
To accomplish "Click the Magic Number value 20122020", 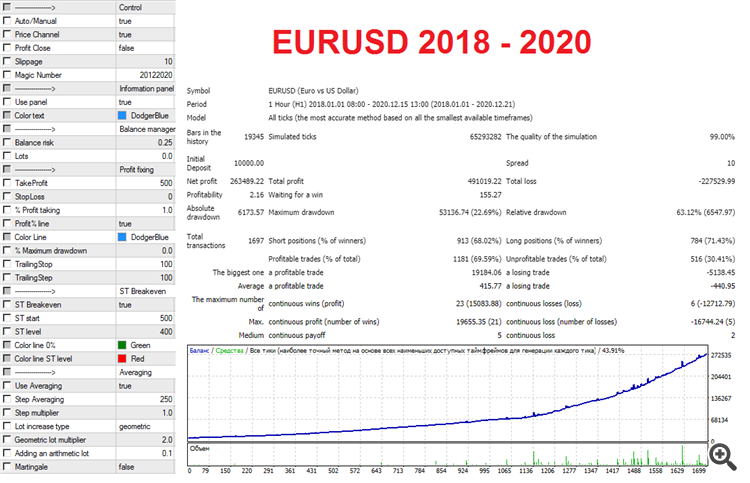I will click(x=156, y=75).
